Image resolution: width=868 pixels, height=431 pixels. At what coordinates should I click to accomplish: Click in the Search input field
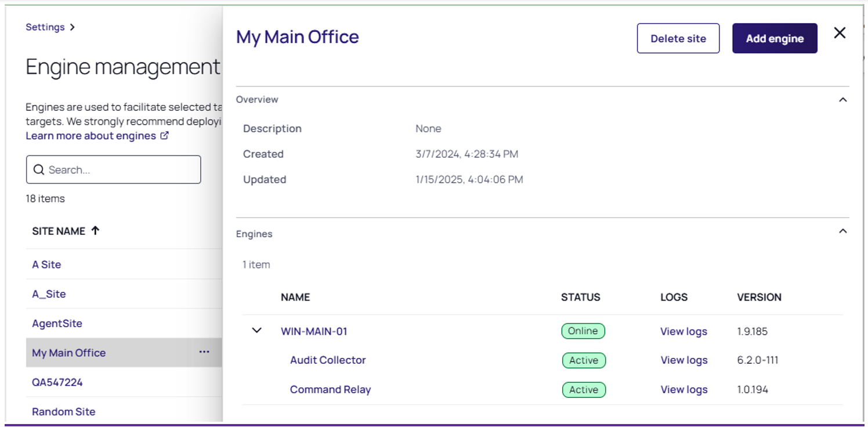click(x=122, y=170)
